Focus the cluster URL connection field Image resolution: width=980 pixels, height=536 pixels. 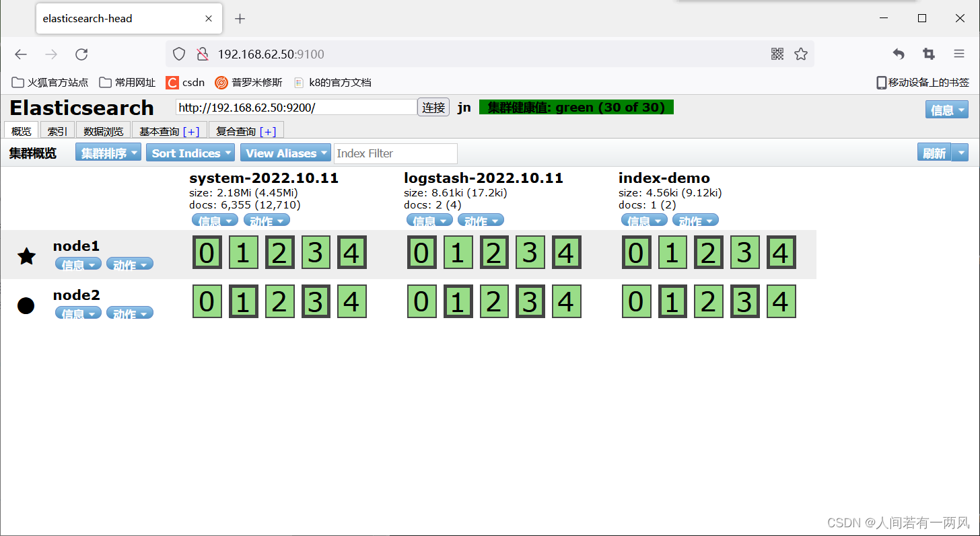pos(296,108)
